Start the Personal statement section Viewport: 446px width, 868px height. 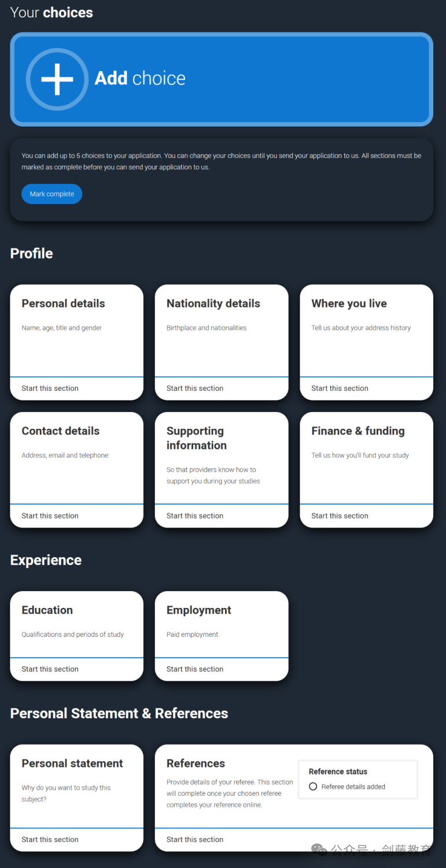point(50,840)
